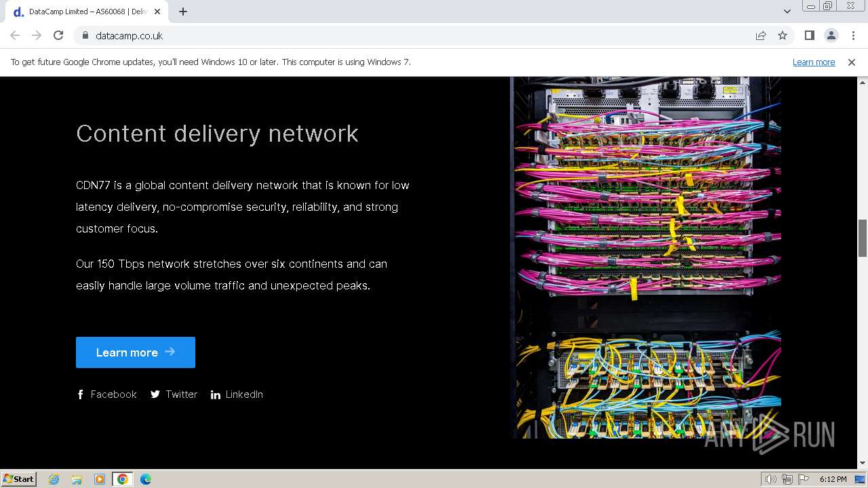Expand the tab search dropdown
This screenshot has width=868, height=488.
coord(787,12)
